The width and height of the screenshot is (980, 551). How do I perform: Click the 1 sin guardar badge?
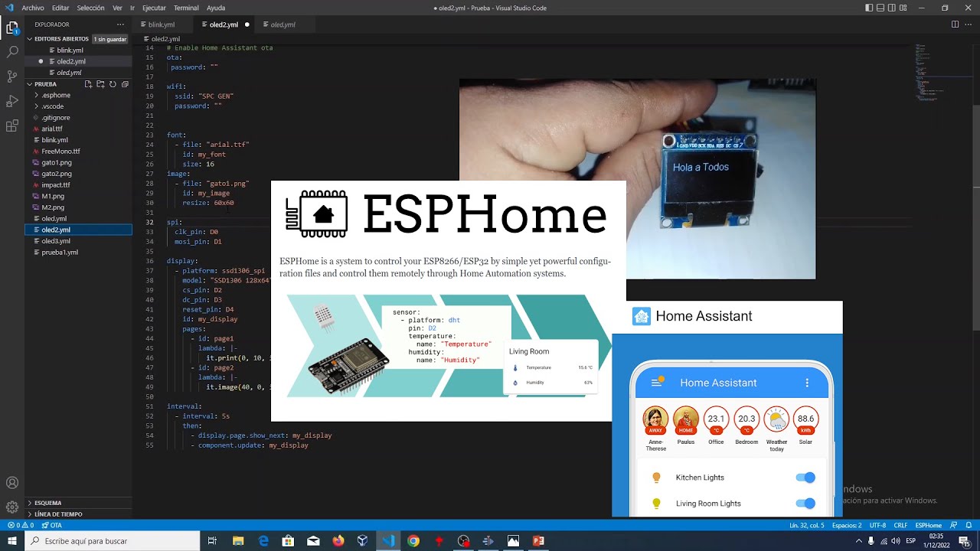coord(110,39)
